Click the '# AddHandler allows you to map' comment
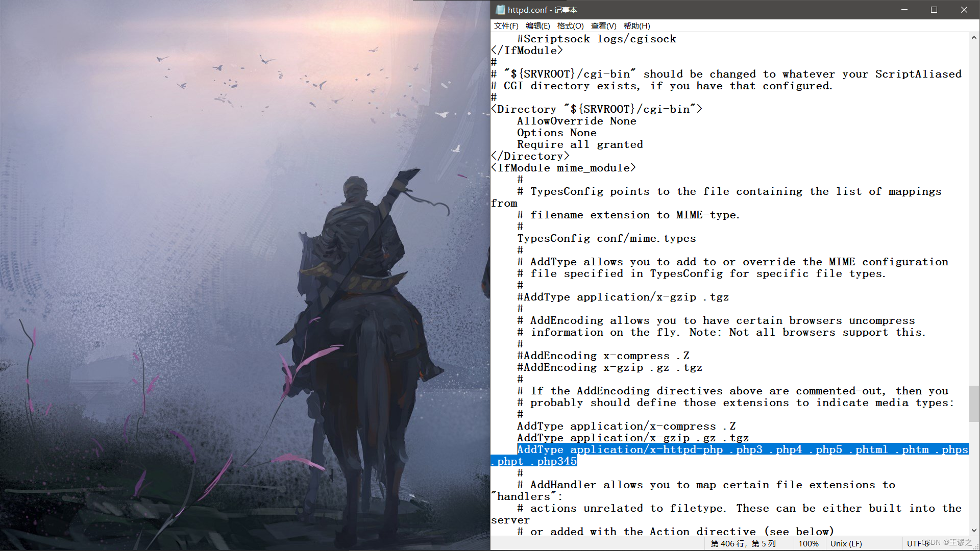 [706, 485]
